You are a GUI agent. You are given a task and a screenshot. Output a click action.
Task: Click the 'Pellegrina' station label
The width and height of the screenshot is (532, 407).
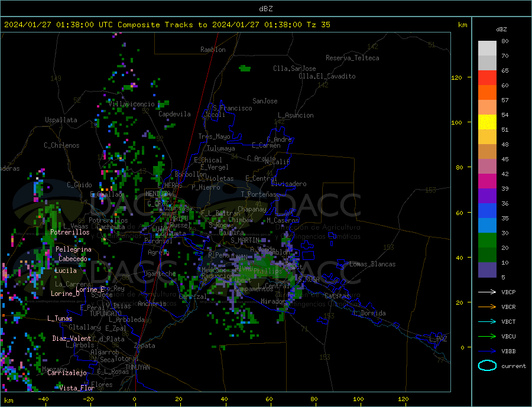click(73, 249)
